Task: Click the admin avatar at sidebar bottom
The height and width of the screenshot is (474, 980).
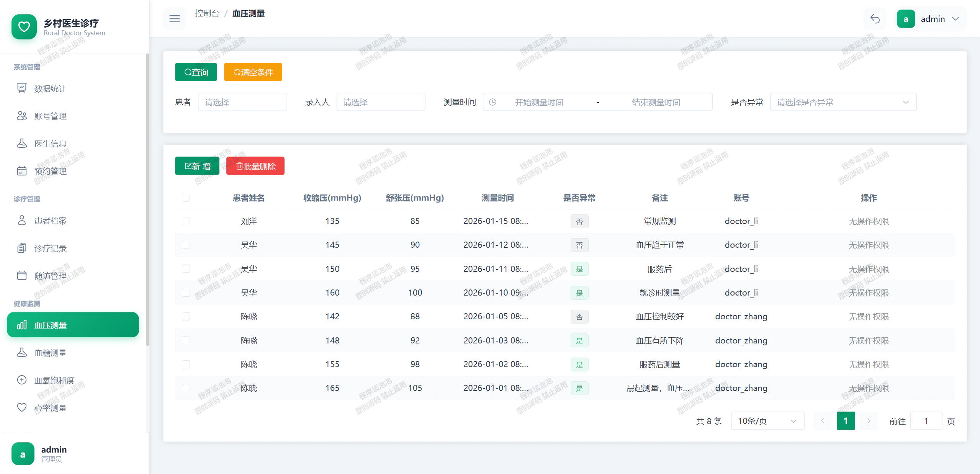Action: click(x=23, y=454)
